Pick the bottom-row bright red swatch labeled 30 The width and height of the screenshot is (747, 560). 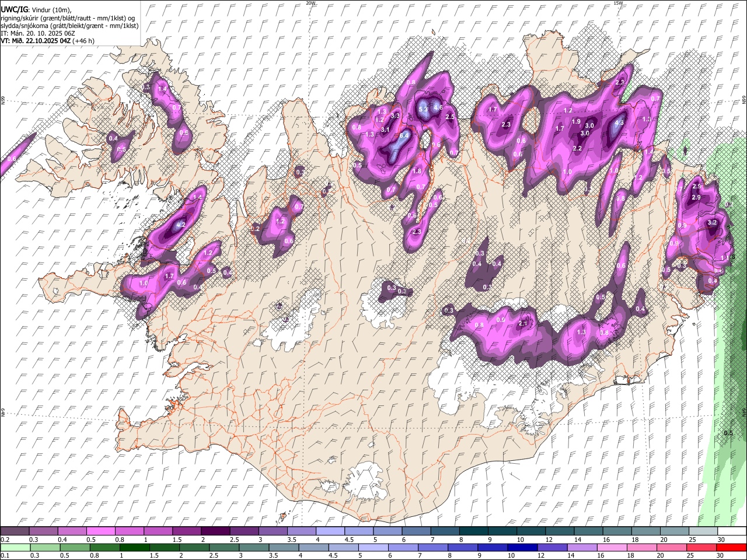click(x=731, y=547)
